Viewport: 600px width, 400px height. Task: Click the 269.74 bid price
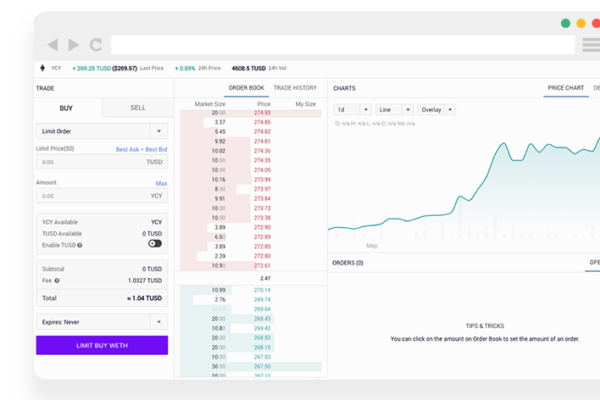point(262,300)
